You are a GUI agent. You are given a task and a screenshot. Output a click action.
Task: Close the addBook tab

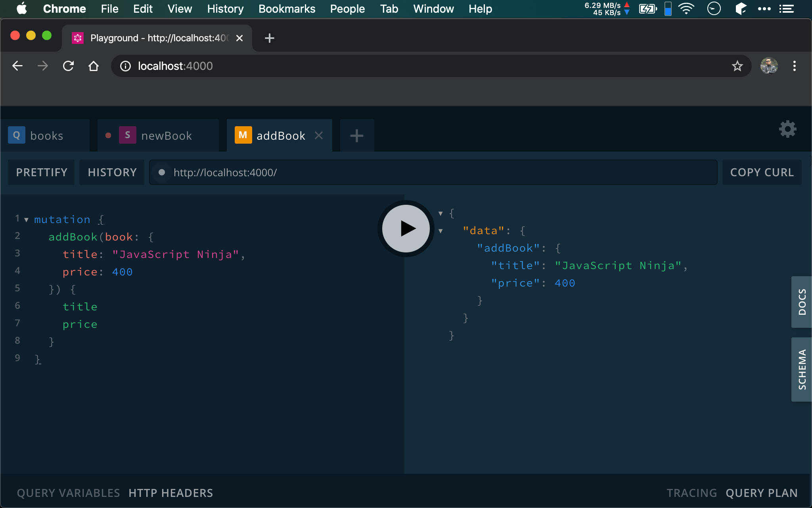[x=320, y=135]
